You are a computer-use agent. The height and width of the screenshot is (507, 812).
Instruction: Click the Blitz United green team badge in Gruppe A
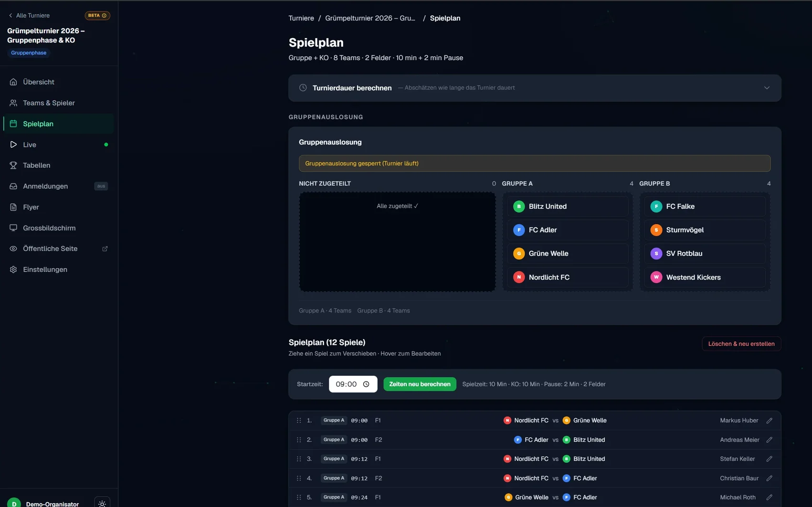pos(519,207)
